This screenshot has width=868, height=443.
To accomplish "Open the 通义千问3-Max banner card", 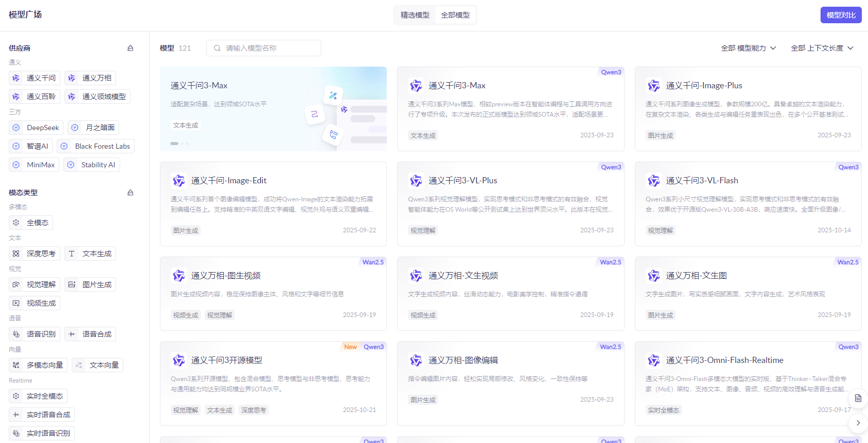I will pos(273,109).
